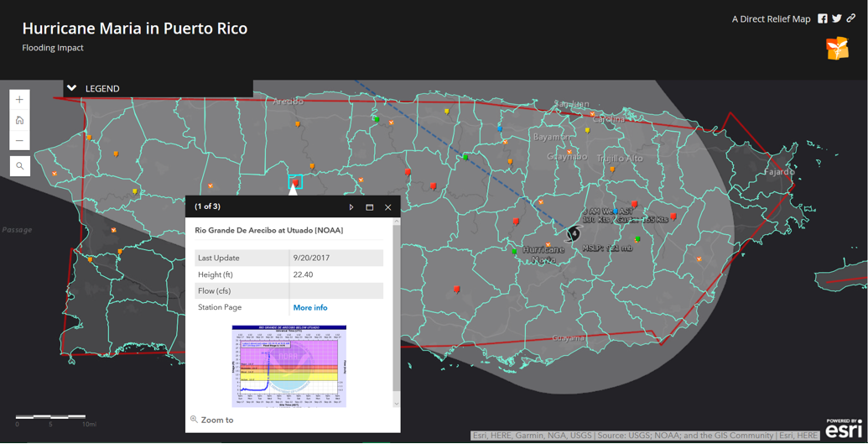Share the map on Twitter
Image resolution: width=868 pixels, height=444 pixels.
click(837, 18)
